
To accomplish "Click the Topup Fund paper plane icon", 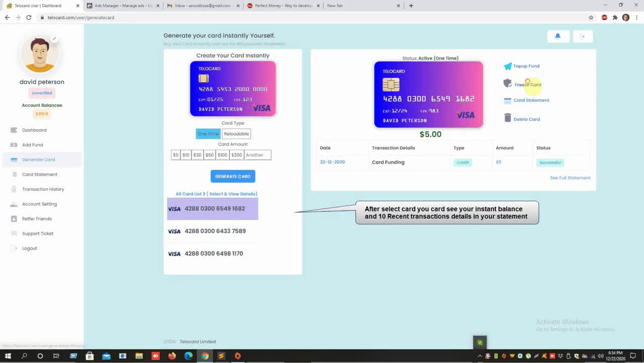I will pyautogui.click(x=507, y=66).
